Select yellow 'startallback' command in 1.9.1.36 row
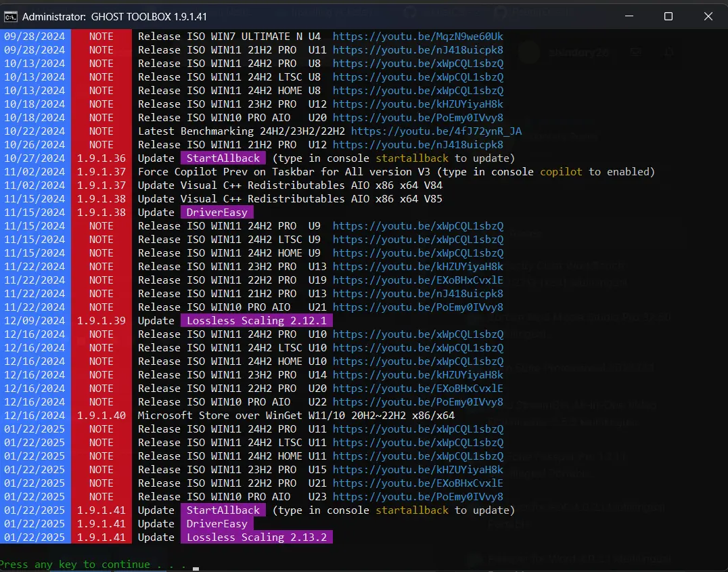Viewport: 728px width, 572px height. pyautogui.click(x=412, y=158)
